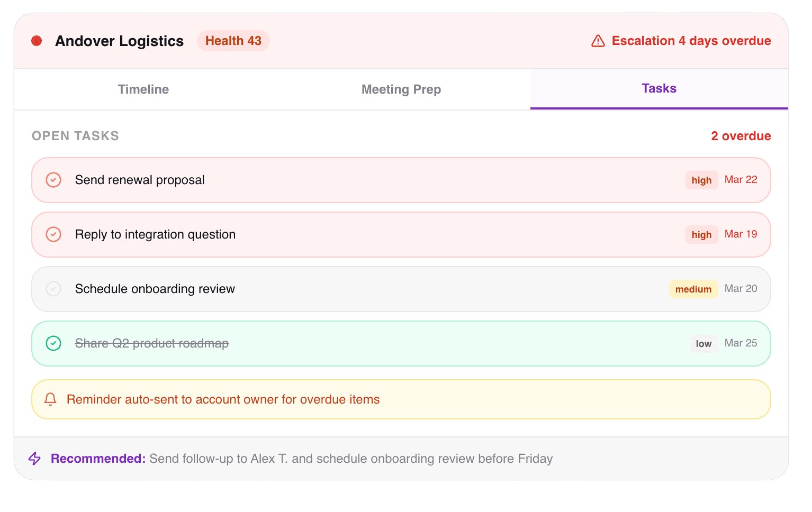Click the Health 43 badge
Screen dimensions: 812x512
coord(233,41)
